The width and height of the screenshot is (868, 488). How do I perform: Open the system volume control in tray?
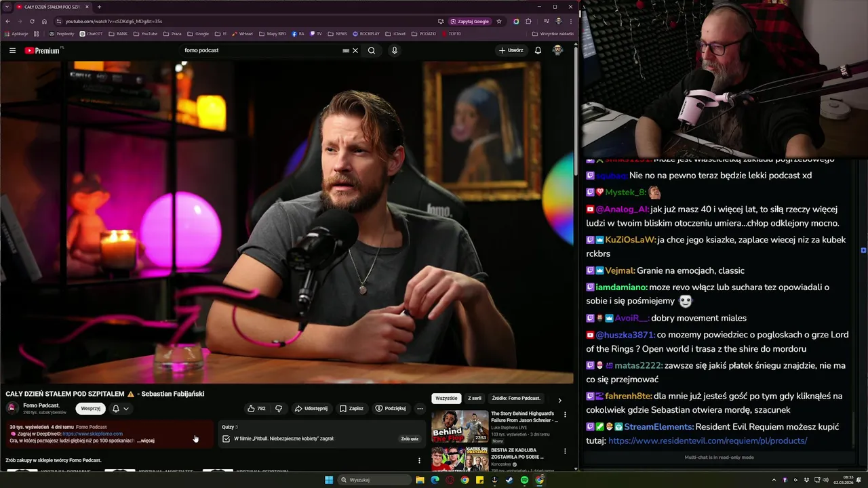coord(825,480)
